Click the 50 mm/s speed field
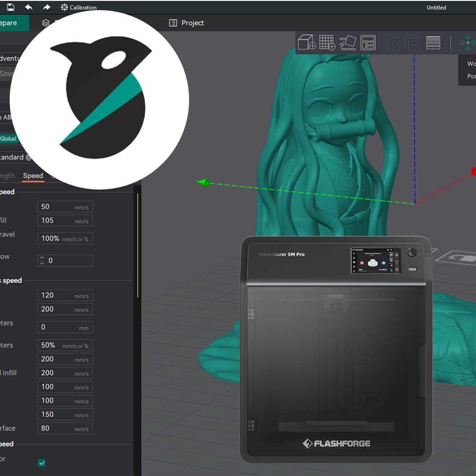 point(65,207)
